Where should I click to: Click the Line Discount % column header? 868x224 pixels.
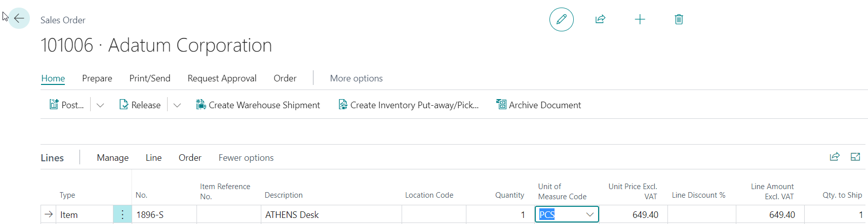click(698, 195)
